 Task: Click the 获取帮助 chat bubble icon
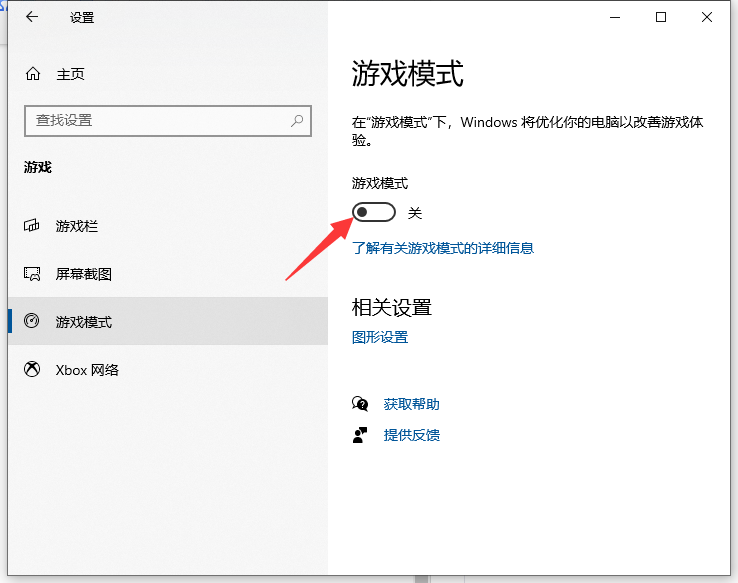[x=360, y=404]
